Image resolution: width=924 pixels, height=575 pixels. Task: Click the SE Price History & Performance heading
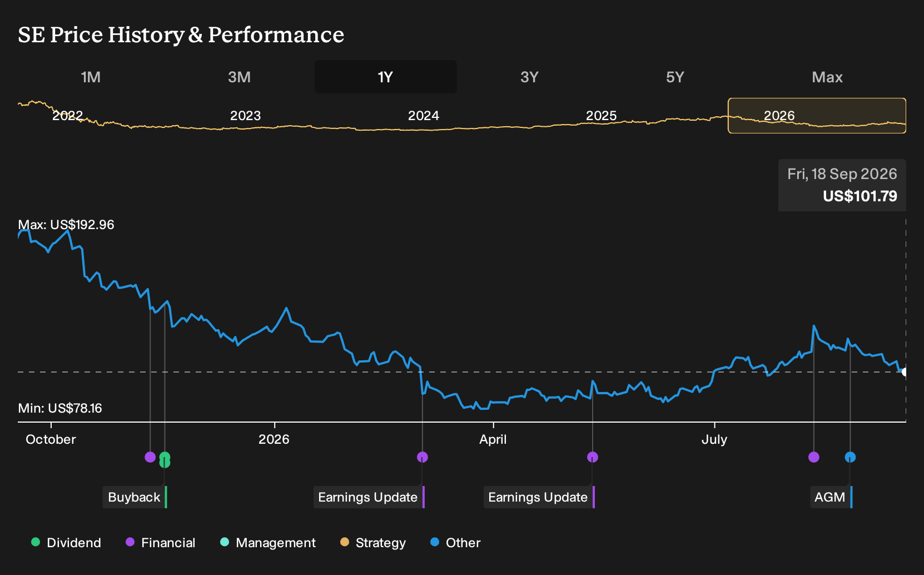(x=181, y=34)
